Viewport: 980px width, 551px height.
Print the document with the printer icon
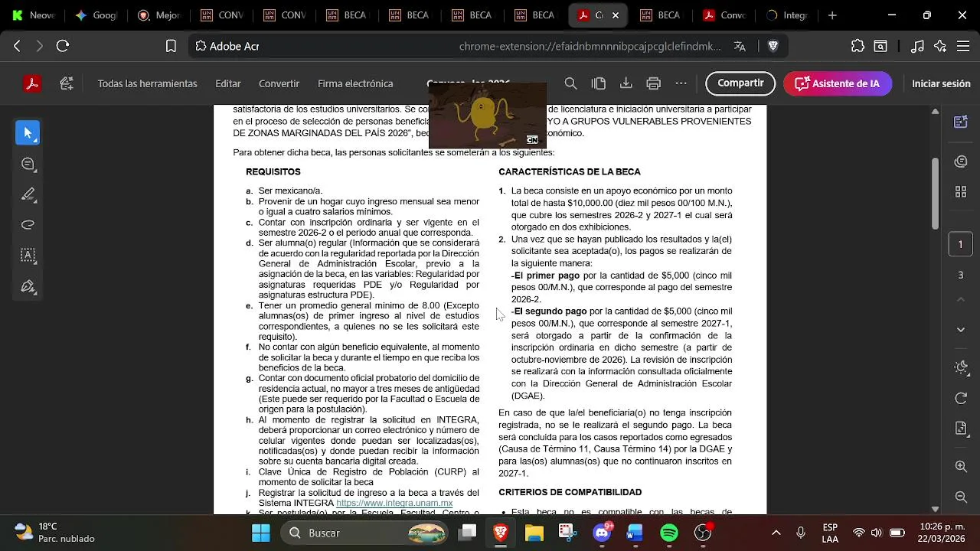pyautogui.click(x=653, y=83)
